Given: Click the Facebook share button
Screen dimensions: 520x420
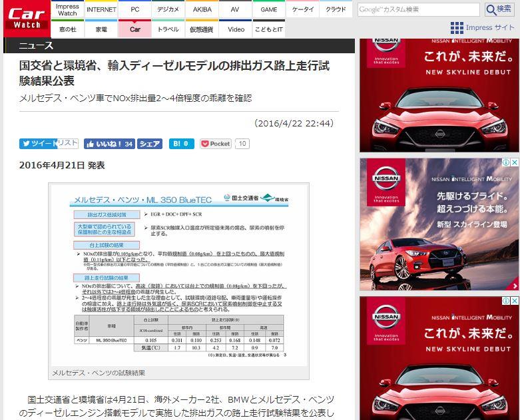Looking at the screenshot, I should tap(150, 144).
